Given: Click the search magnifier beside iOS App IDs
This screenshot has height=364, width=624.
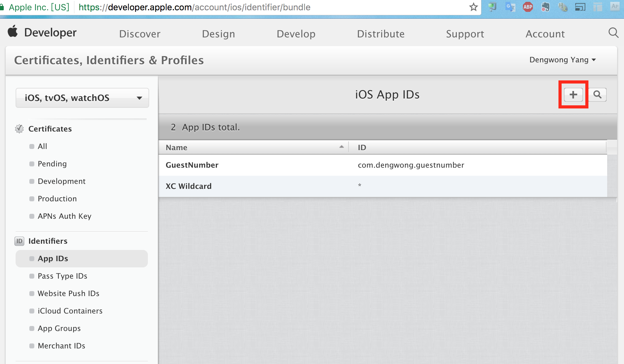Looking at the screenshot, I should pos(597,95).
